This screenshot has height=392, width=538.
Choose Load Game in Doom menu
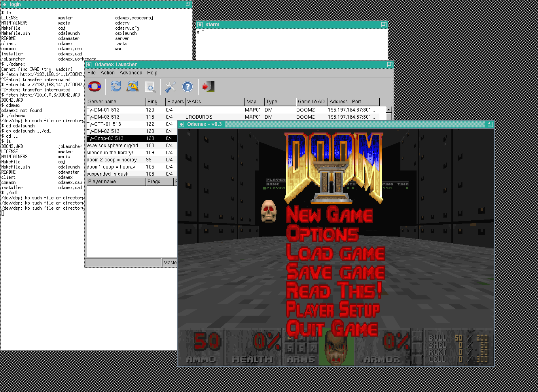point(335,252)
